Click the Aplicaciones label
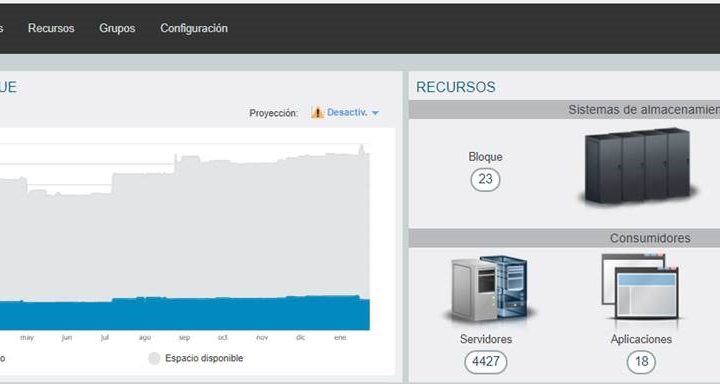The image size is (720, 384). click(x=641, y=339)
